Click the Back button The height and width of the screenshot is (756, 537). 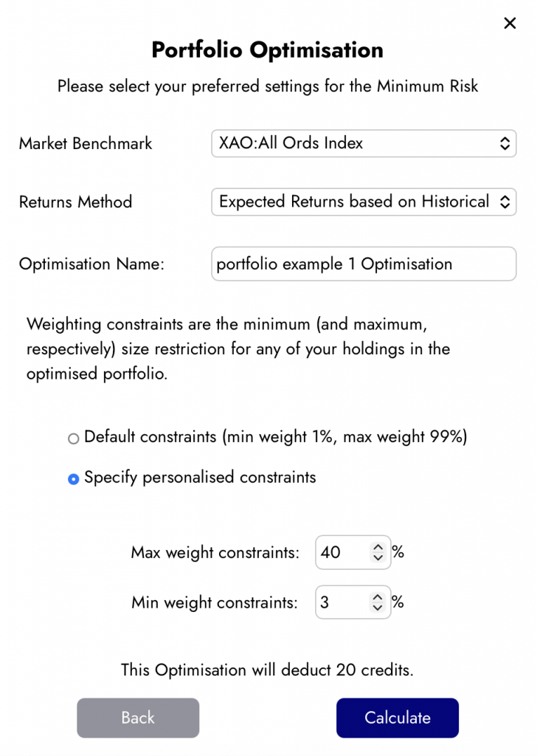(138, 718)
